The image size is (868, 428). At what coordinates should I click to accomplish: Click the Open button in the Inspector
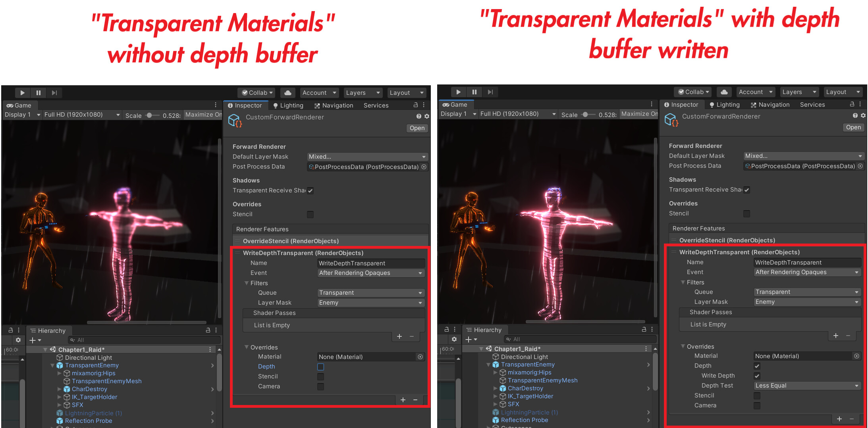point(417,128)
